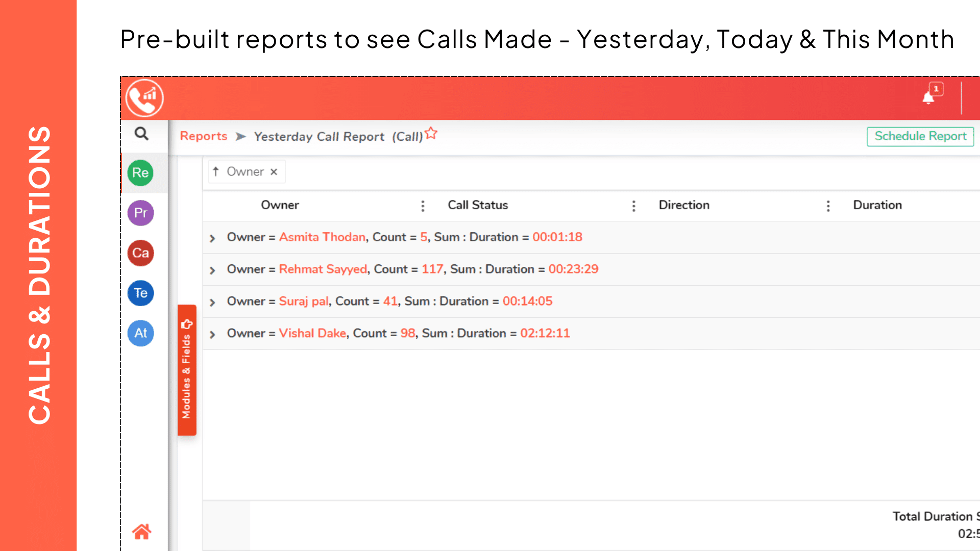The image size is (980, 551).
Task: Remove the Owner grouping chip
Action: click(274, 172)
